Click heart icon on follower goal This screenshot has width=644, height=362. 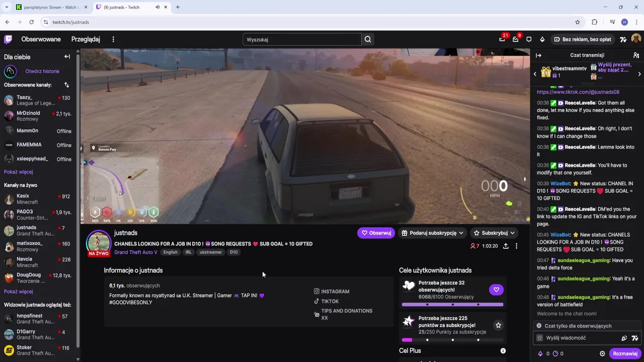pyautogui.click(x=496, y=290)
